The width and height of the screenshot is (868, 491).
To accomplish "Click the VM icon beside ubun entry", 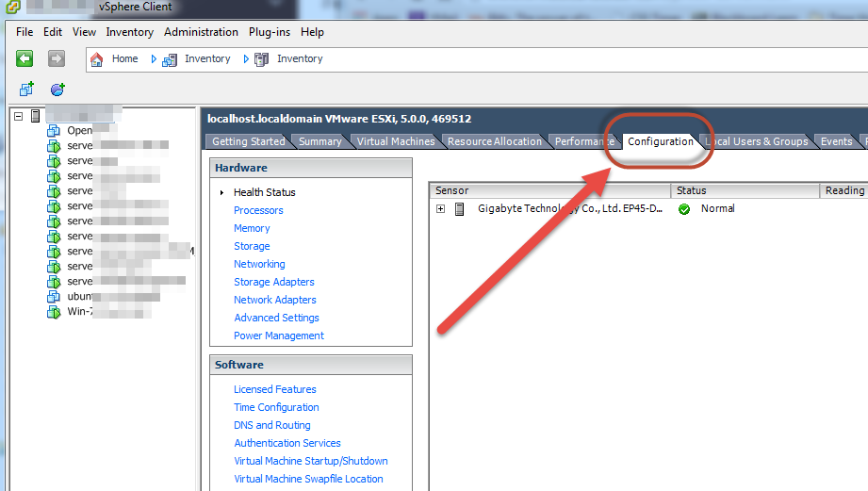I will 54,296.
